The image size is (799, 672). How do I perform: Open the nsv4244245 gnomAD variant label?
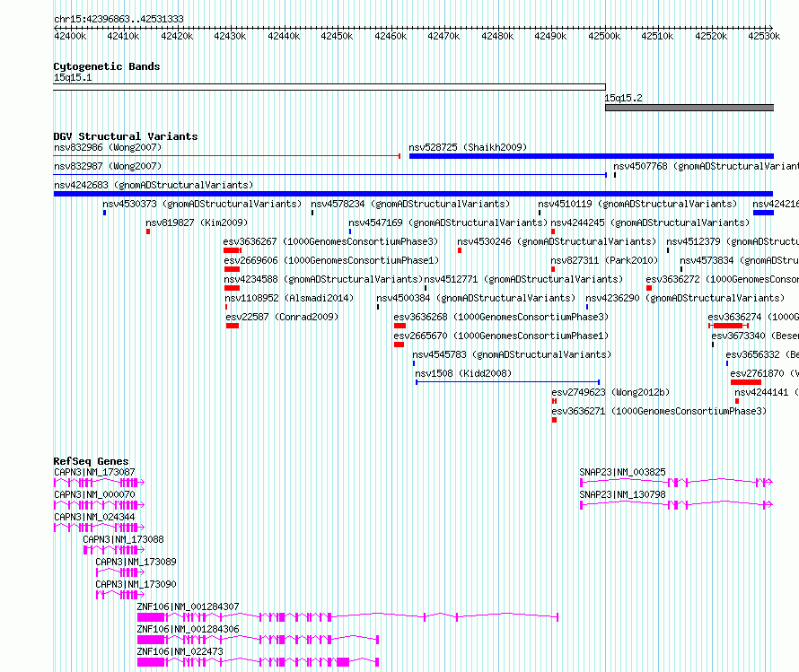[650, 223]
